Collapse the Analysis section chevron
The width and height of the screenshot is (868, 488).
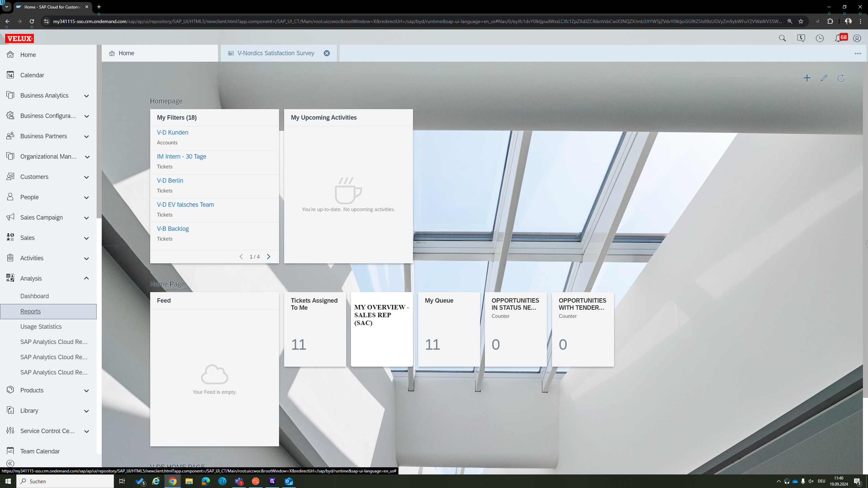86,278
